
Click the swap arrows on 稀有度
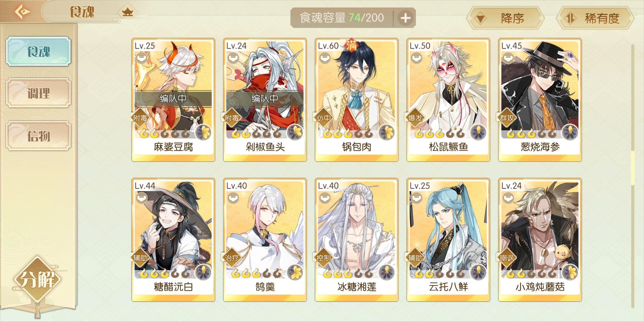(x=570, y=18)
